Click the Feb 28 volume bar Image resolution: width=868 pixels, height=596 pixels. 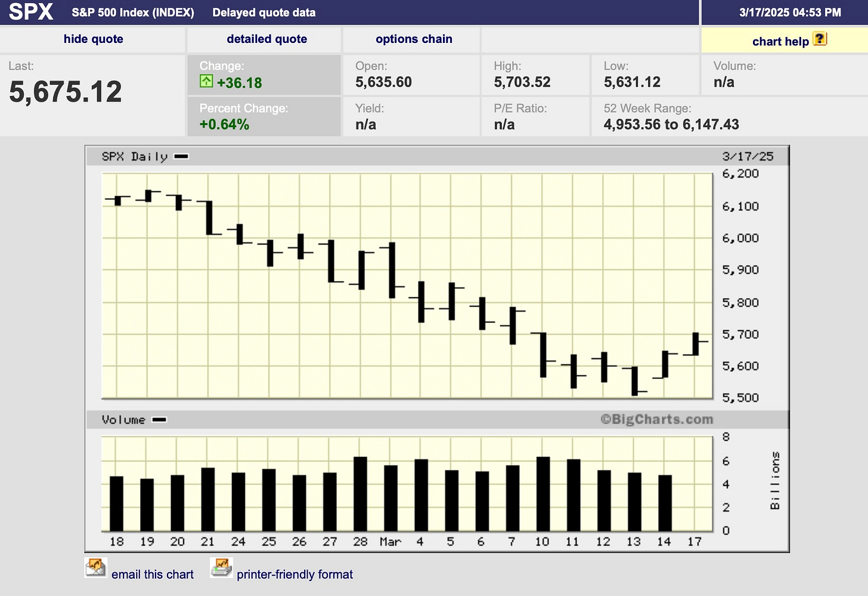point(360,494)
